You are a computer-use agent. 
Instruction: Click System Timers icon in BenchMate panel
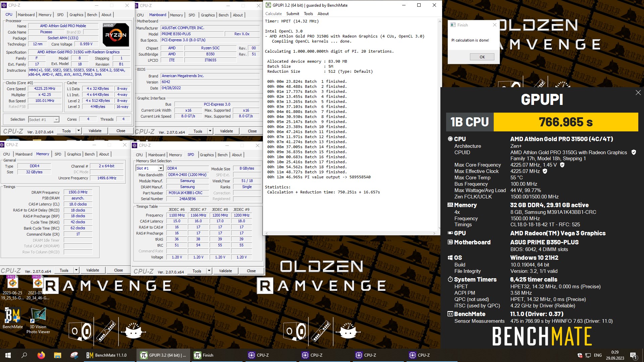[x=450, y=279]
